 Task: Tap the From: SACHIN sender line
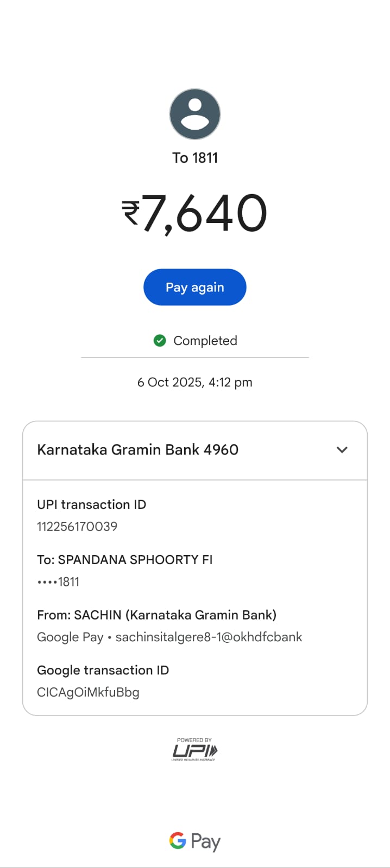pyautogui.click(x=156, y=615)
